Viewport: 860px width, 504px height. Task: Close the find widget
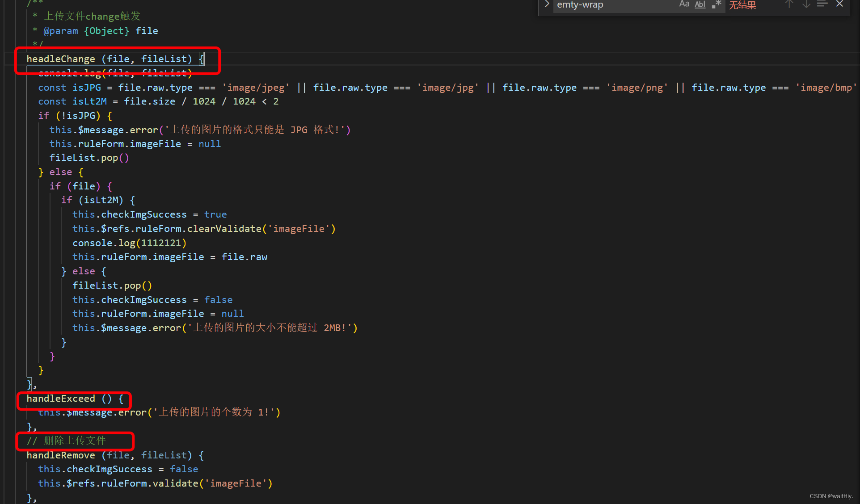coord(839,4)
